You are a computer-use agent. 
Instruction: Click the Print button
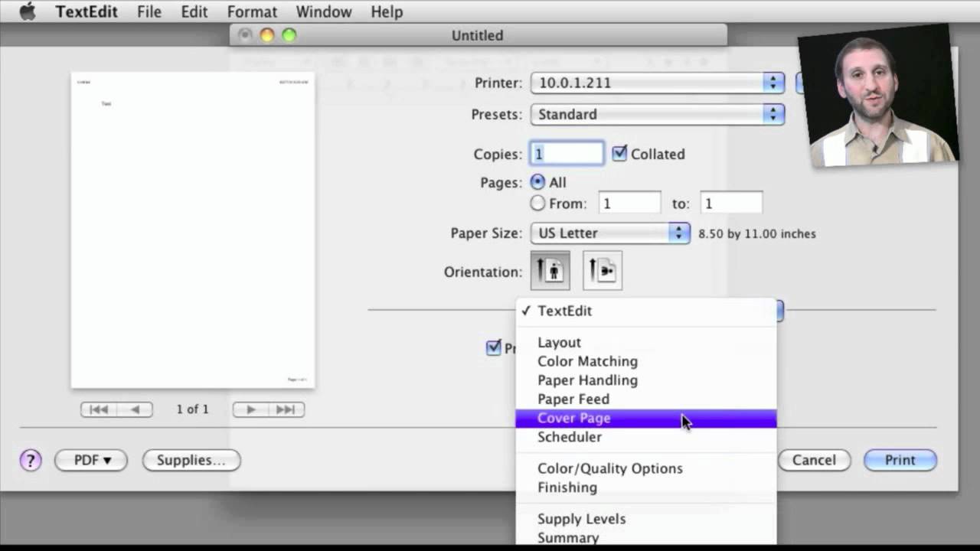(900, 460)
